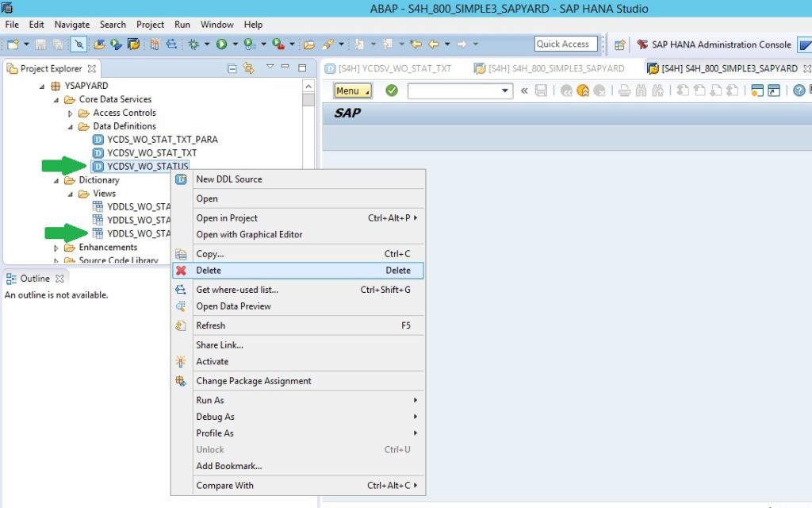Viewport: 812px width, 508px height.
Task: Click the Run ABAP Development Object icon
Action: tap(116, 44)
